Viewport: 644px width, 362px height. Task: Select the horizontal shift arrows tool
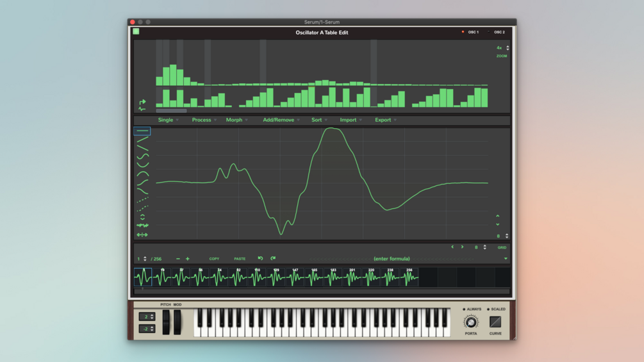(142, 234)
